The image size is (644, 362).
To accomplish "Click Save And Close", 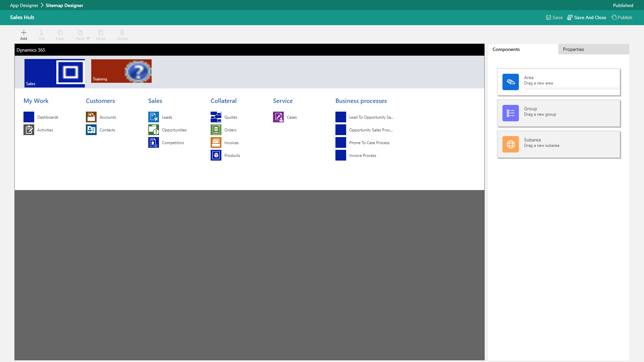I will pyautogui.click(x=587, y=17).
